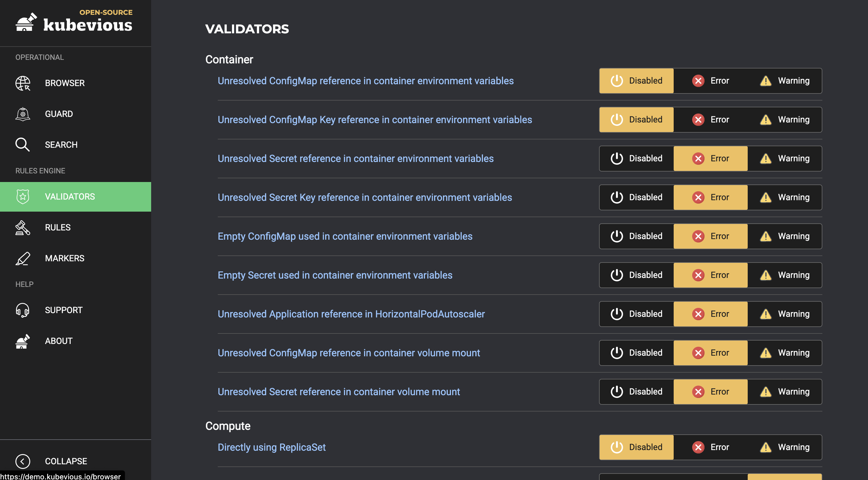The height and width of the screenshot is (480, 868).
Task: Click Error option for Empty Secret used
Action: [710, 275]
